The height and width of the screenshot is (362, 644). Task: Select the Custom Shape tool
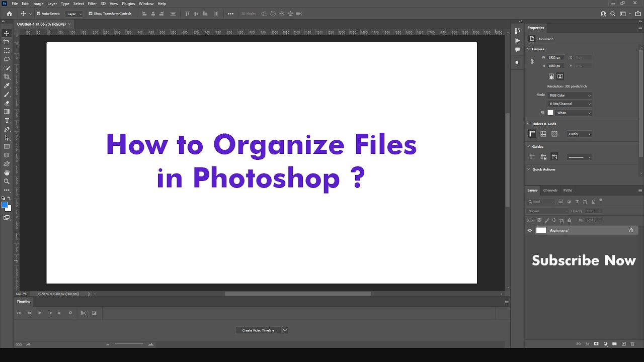pos(7,164)
